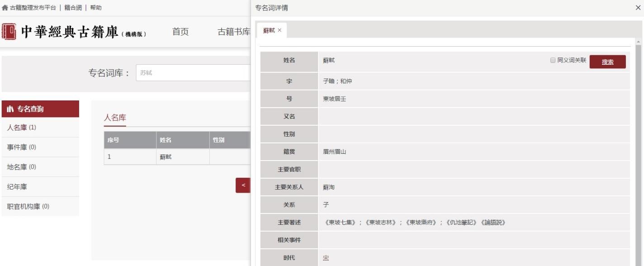Click the red book logo icon
This screenshot has height=266, width=644.
[9, 32]
